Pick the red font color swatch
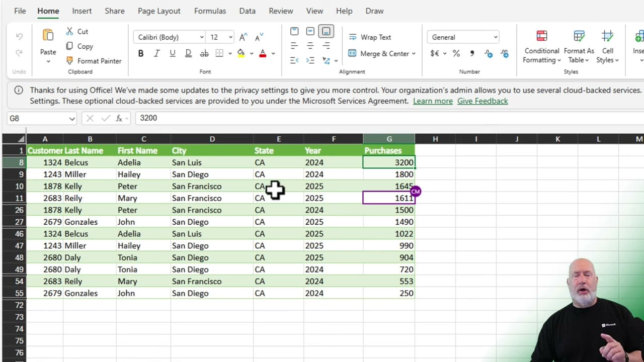The width and height of the screenshot is (644, 362). pos(262,57)
